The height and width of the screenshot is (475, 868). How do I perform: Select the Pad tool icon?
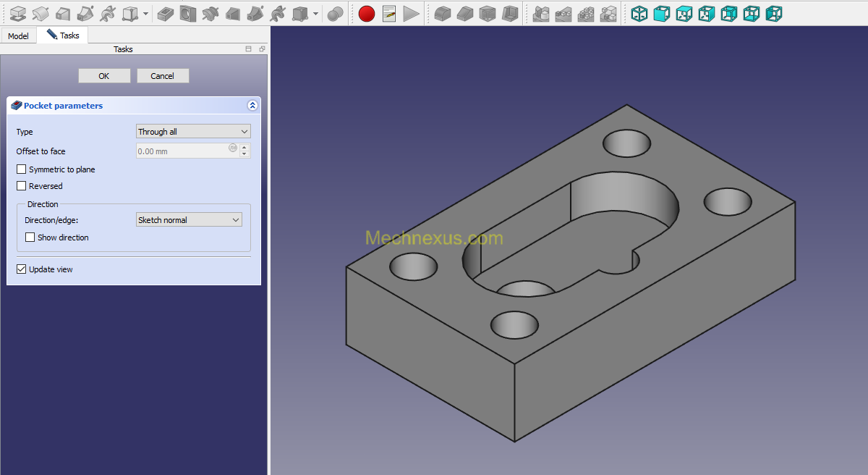click(x=17, y=13)
